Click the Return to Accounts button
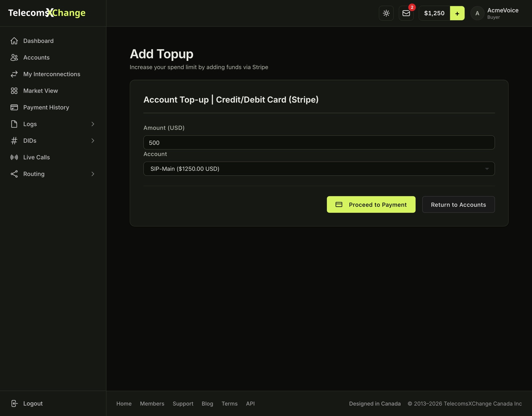Screen dimensions: 532x416 point(459,204)
